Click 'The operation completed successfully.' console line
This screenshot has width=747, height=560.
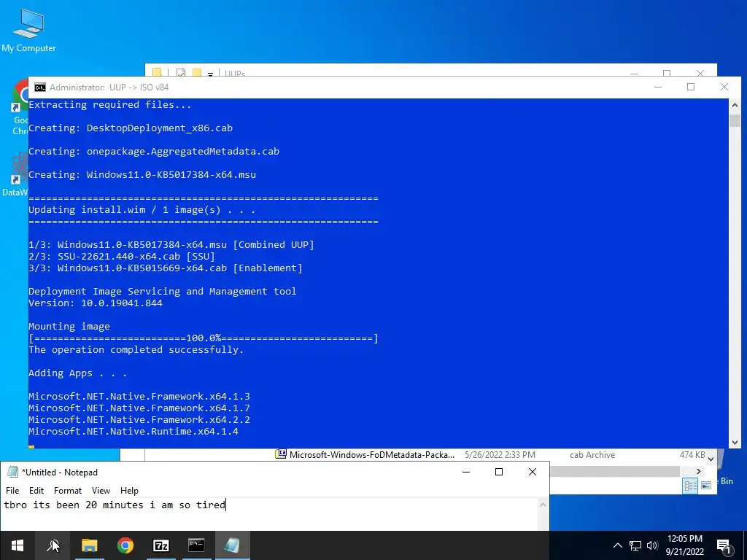pyautogui.click(x=136, y=349)
